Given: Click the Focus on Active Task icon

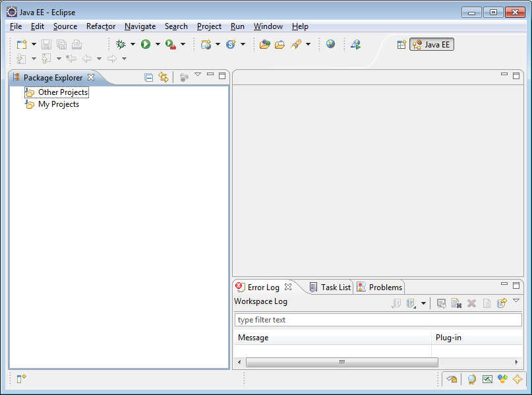Looking at the screenshot, I should pos(184,78).
